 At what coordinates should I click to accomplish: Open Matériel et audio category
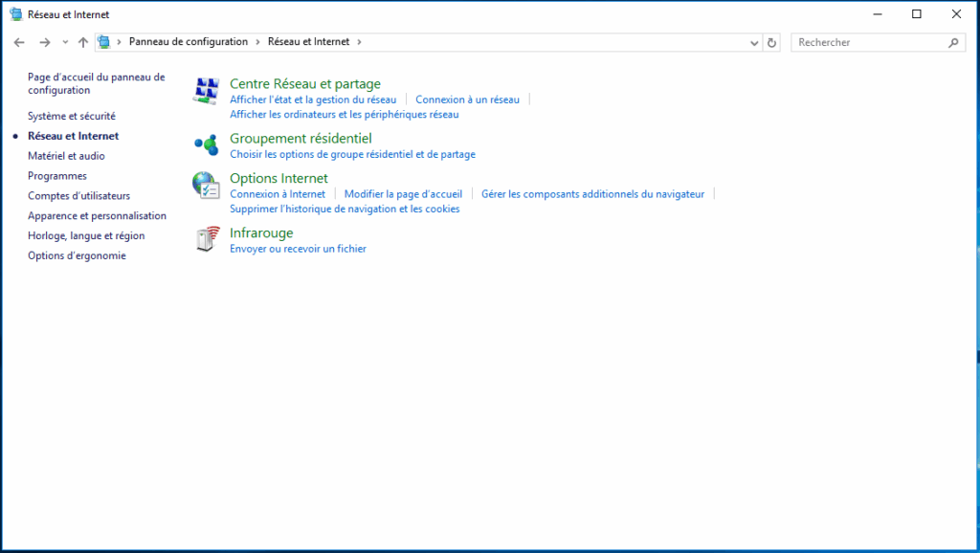[66, 156]
